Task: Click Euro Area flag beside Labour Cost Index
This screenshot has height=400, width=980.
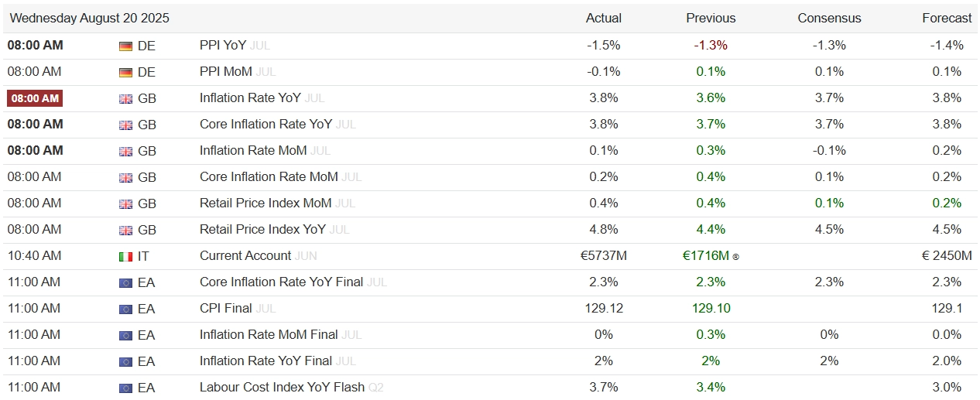Action: 125,388
